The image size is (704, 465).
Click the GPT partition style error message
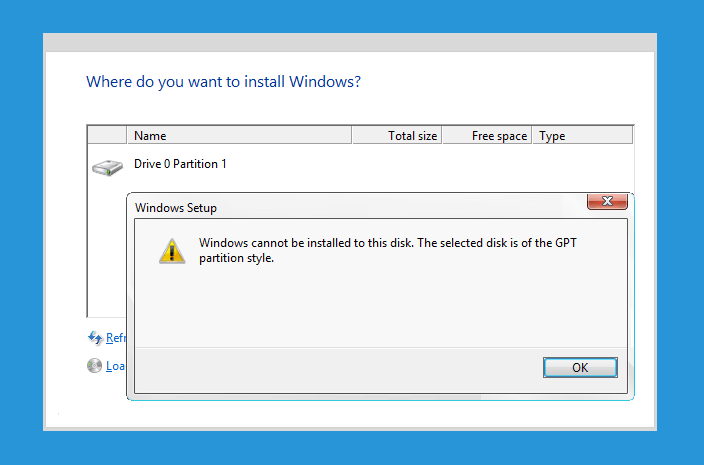click(387, 250)
